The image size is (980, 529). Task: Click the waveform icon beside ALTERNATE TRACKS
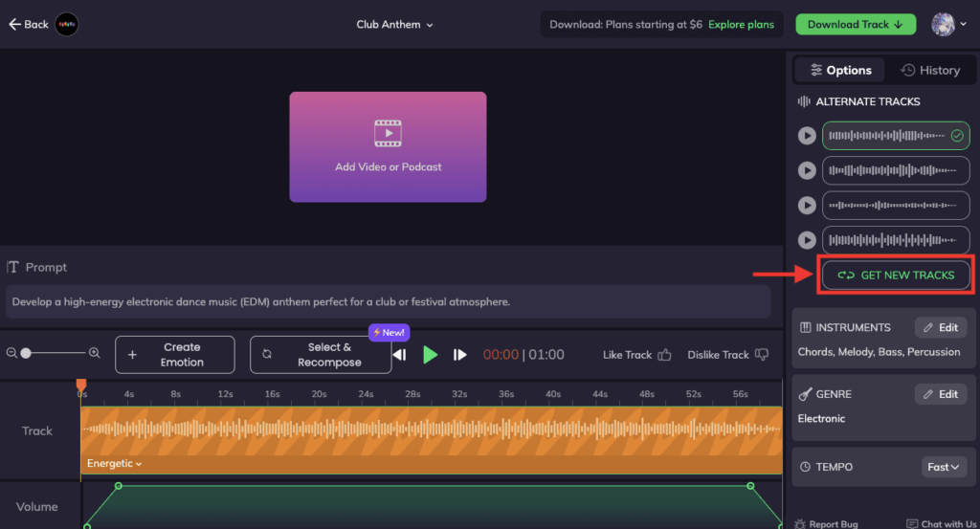pyautogui.click(x=804, y=101)
